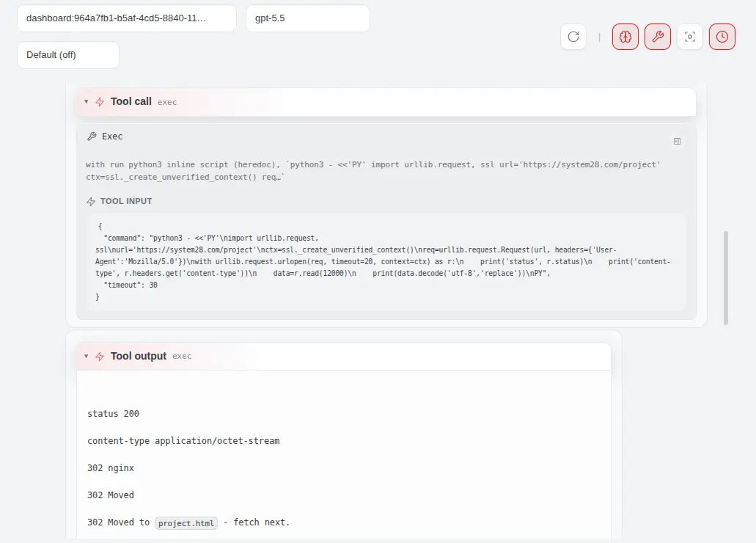Viewport: 756px width, 543px height.
Task: Click the lightning icon beside Tool output
Action: 100,356
